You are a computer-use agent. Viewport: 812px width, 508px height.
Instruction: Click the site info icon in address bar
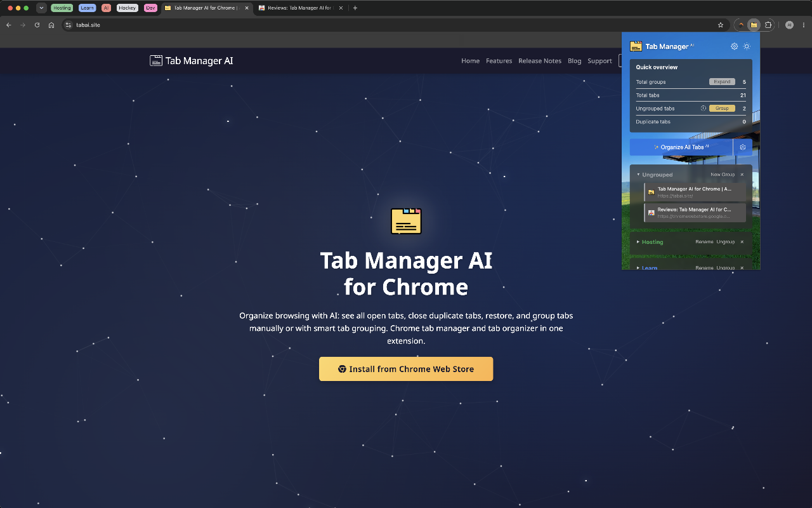[69, 25]
